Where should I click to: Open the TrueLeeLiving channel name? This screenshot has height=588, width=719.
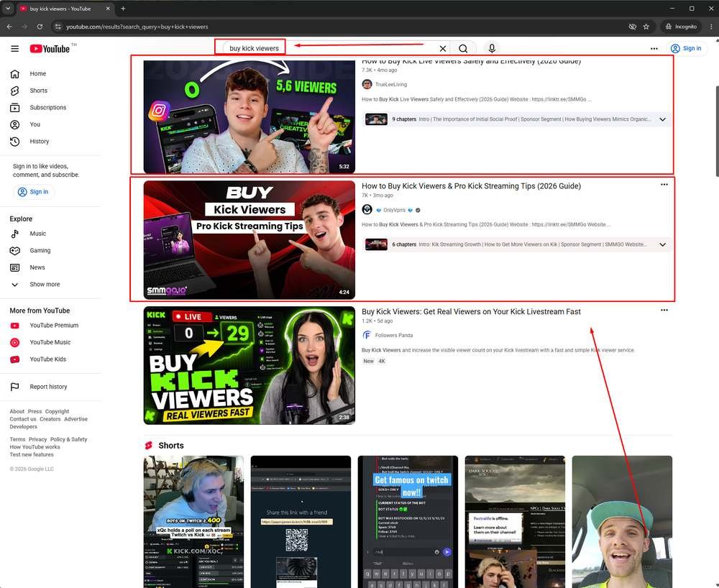pyautogui.click(x=391, y=84)
